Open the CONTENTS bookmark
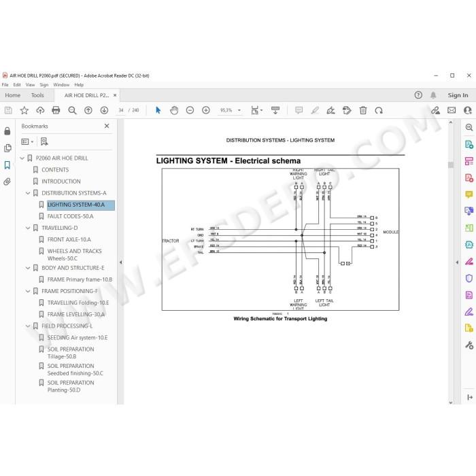Screen dimensions: 476x476 coord(55,170)
